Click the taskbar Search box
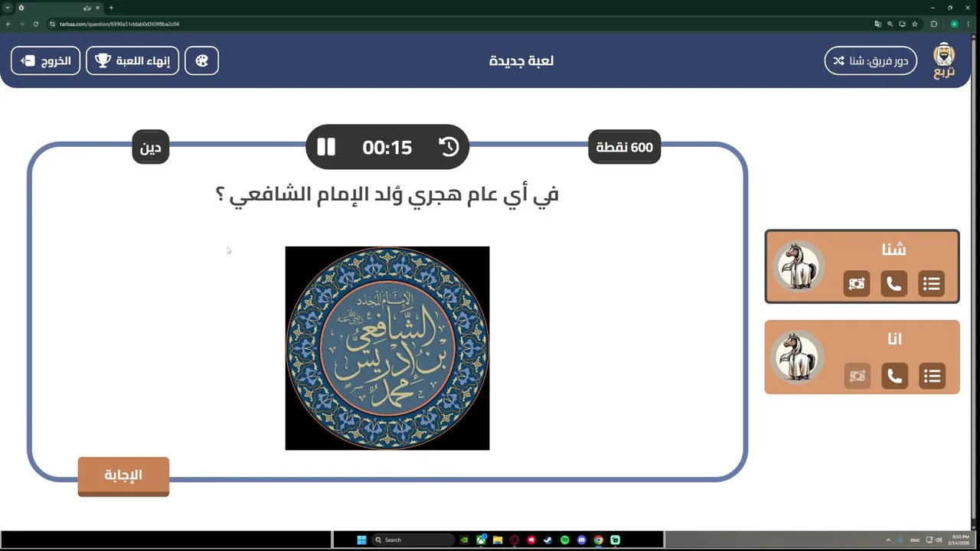 pos(413,540)
